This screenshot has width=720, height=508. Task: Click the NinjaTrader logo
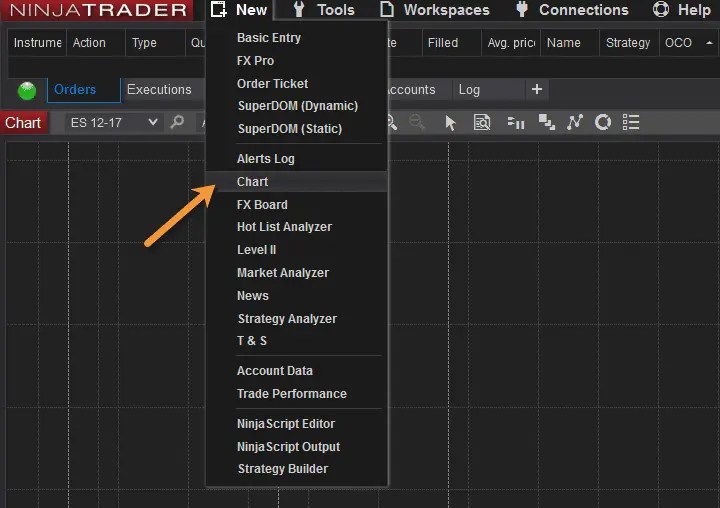[98, 10]
